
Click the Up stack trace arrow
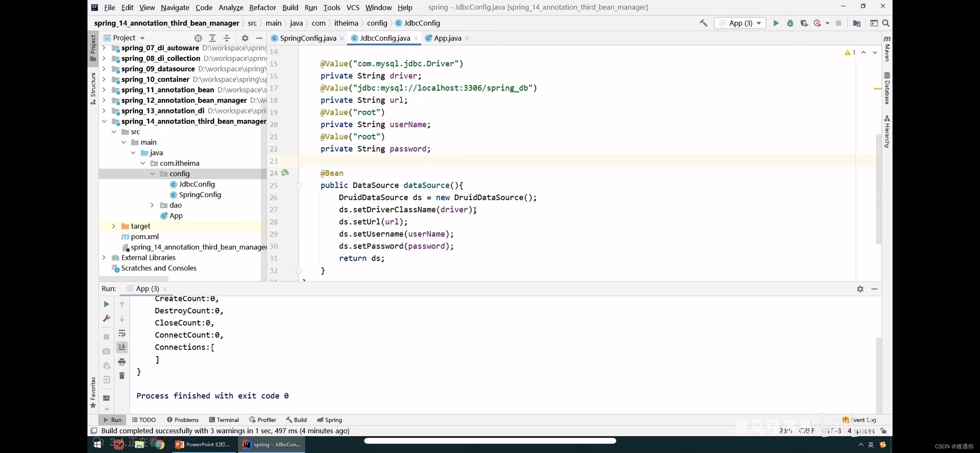tap(122, 304)
